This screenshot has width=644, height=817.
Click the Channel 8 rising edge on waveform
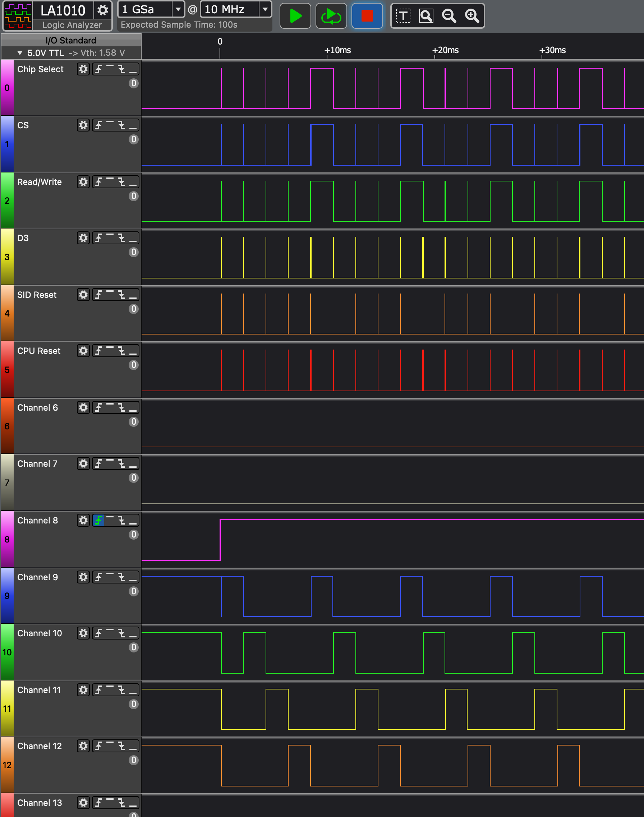pos(220,540)
